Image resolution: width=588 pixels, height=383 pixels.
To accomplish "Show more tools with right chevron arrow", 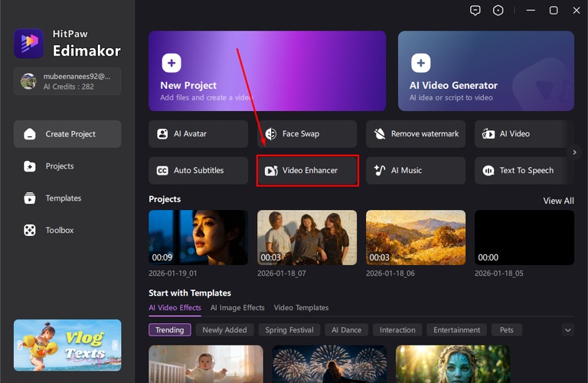I will point(574,152).
